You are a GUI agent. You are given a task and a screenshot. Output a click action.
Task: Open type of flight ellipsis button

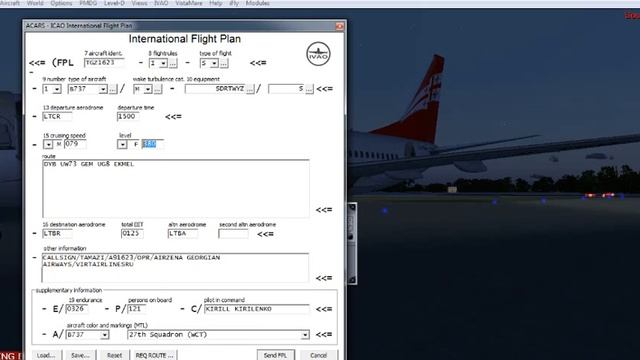coord(224,63)
